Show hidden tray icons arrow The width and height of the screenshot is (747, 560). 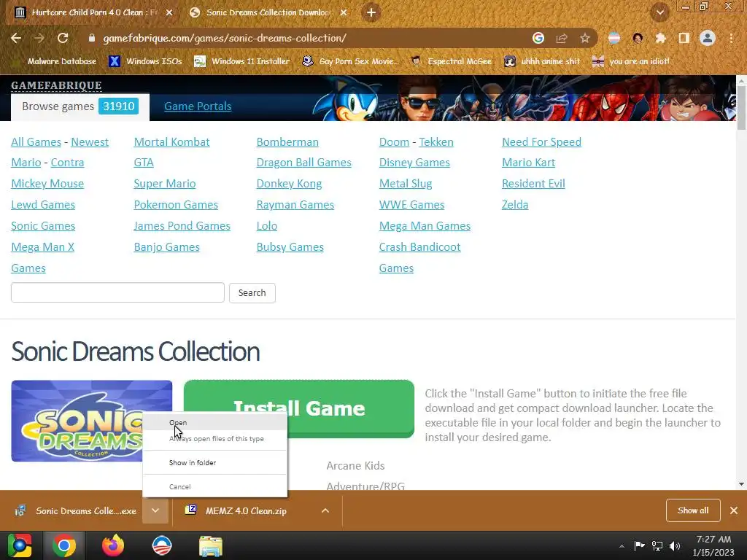click(x=622, y=546)
